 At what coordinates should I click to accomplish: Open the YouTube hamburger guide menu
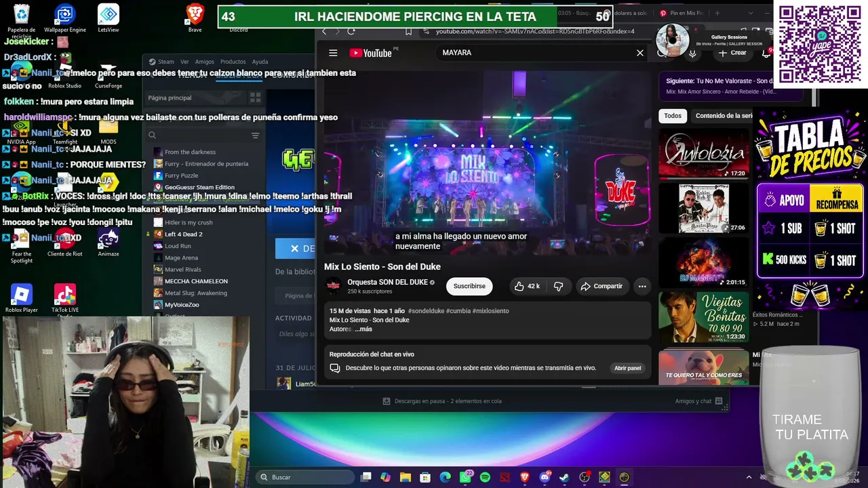click(333, 53)
